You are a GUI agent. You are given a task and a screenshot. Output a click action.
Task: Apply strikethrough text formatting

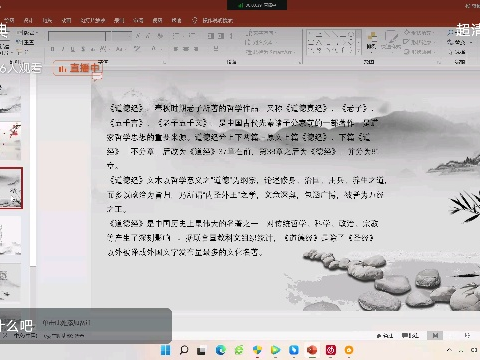[x=83, y=49]
